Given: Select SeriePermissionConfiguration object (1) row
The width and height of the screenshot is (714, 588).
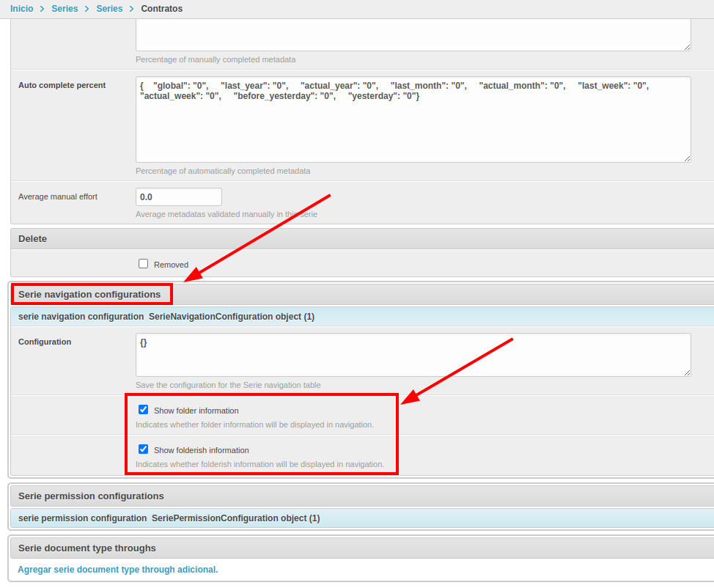Looking at the screenshot, I should 235,518.
